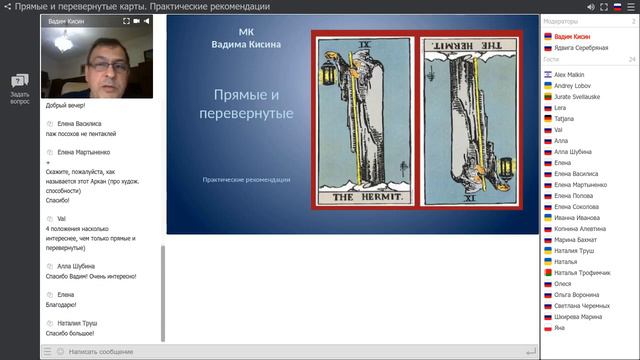Click Елена Василиса name in chat

point(79,124)
